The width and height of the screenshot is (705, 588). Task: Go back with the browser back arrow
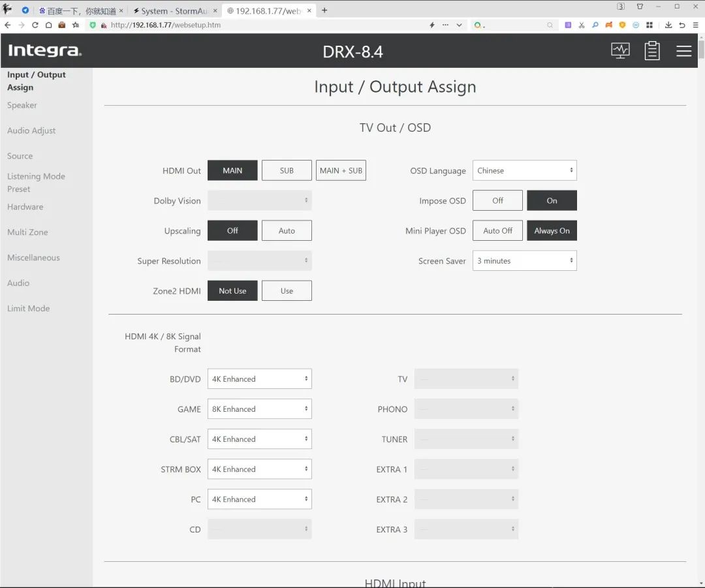click(x=8, y=25)
